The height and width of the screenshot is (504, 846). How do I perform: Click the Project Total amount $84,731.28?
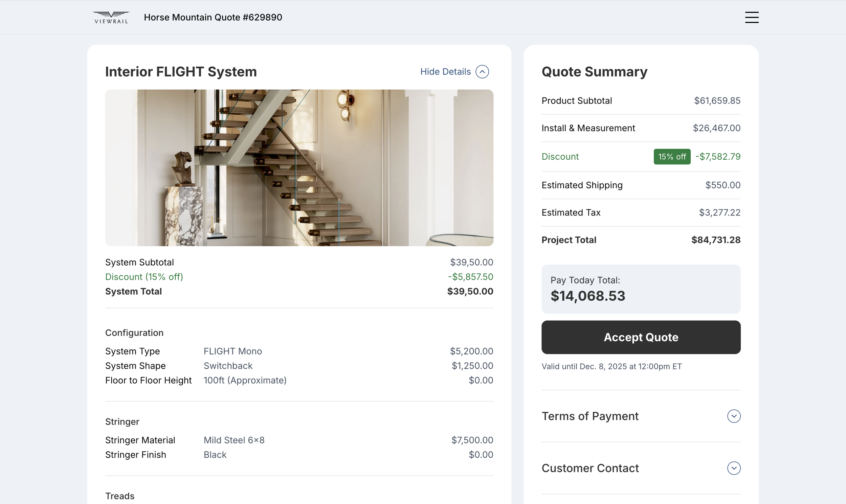click(x=715, y=240)
